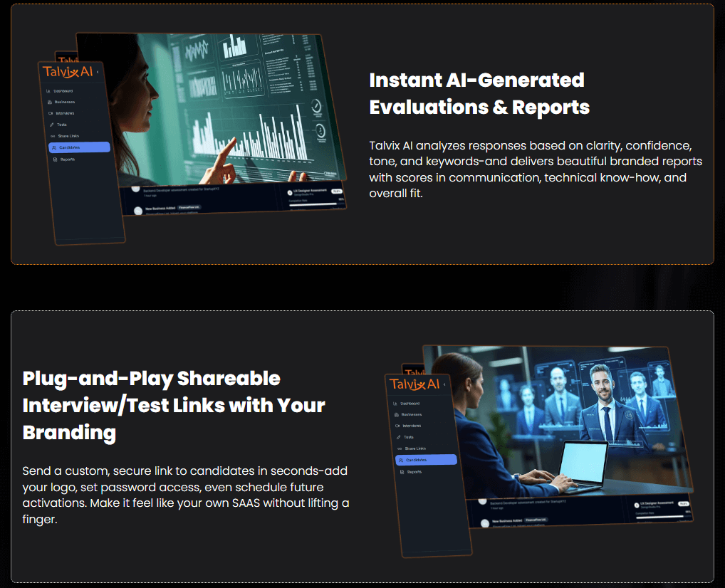The width and height of the screenshot is (725, 588).
Task: Click the Share Links chain icon in the Shareable Links mockup
Action: (400, 449)
